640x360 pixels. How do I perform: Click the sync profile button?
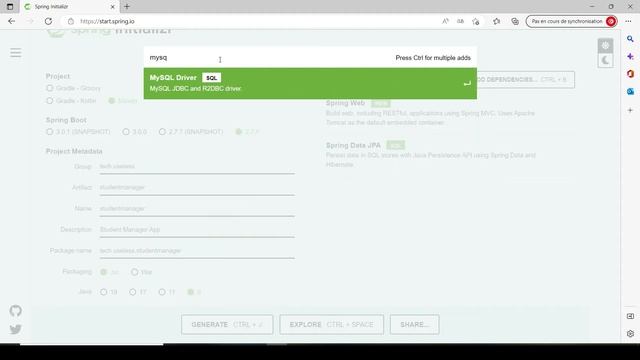click(571, 21)
